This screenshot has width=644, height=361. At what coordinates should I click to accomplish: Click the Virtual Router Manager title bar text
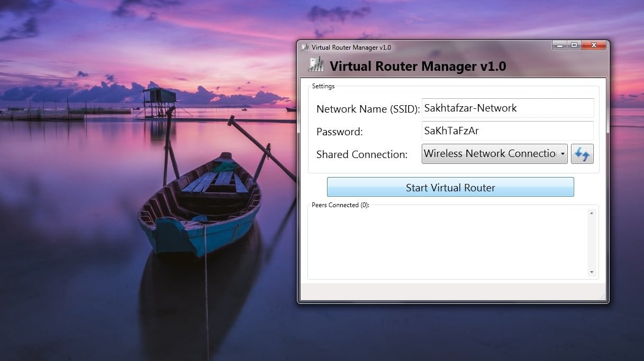point(351,48)
